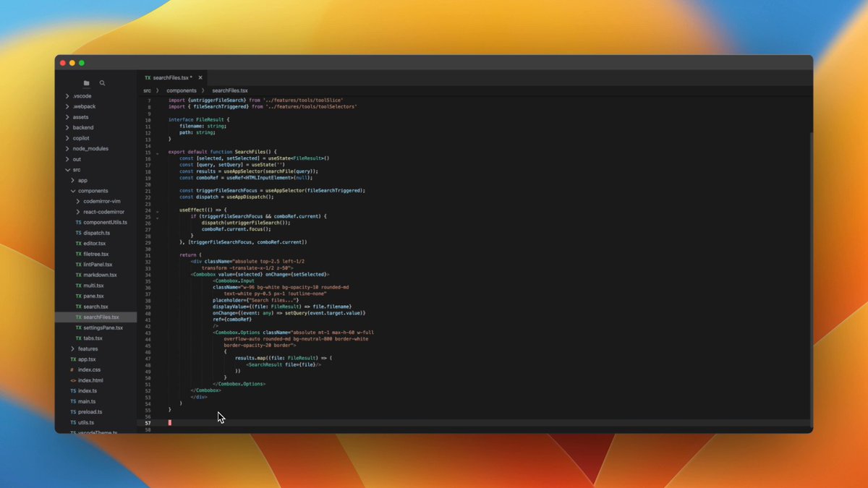The image size is (868, 488).
Task: Click the TX icon beside lintPanel.tsx
Action: 78,265
